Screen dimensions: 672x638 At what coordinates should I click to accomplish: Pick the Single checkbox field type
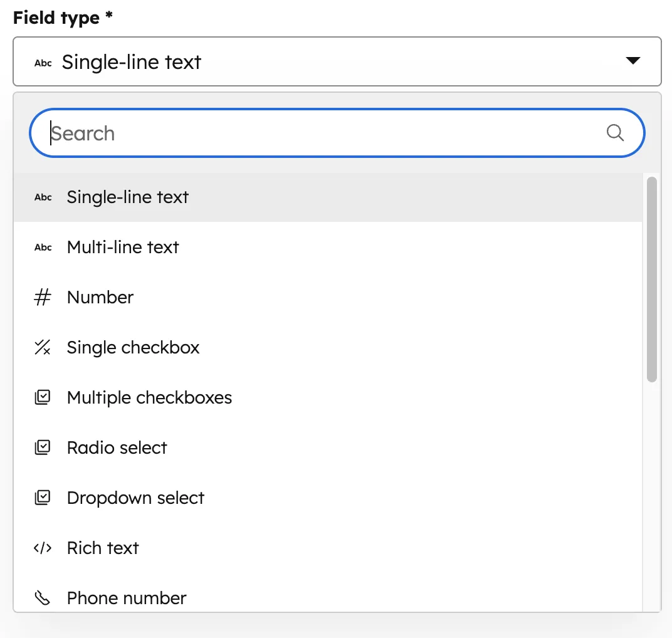click(x=133, y=347)
